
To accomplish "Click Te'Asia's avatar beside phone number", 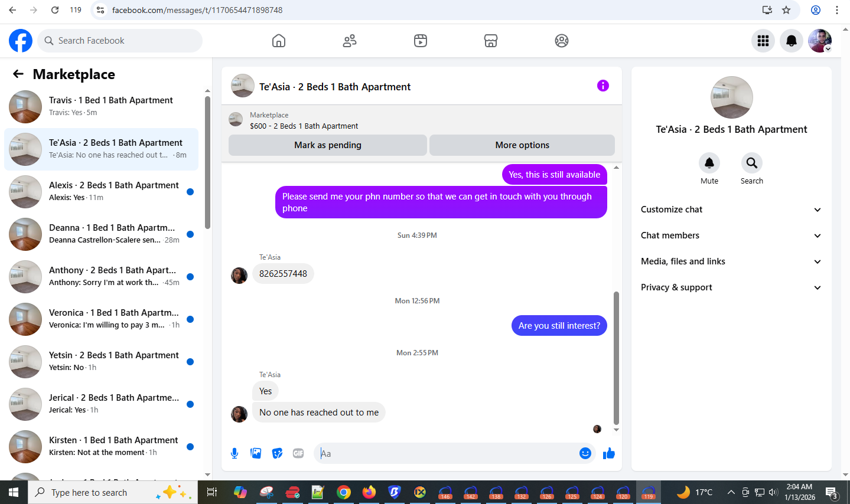I will click(x=239, y=276).
